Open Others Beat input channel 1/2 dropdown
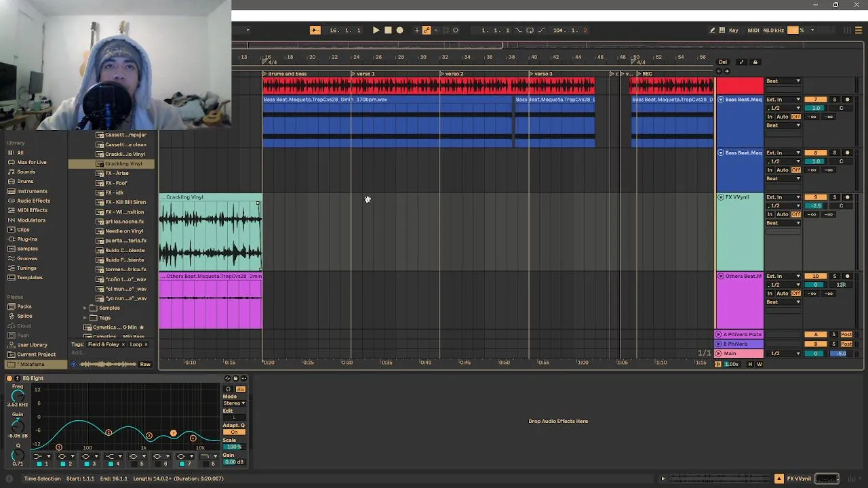This screenshot has height=488, width=868. (783, 285)
